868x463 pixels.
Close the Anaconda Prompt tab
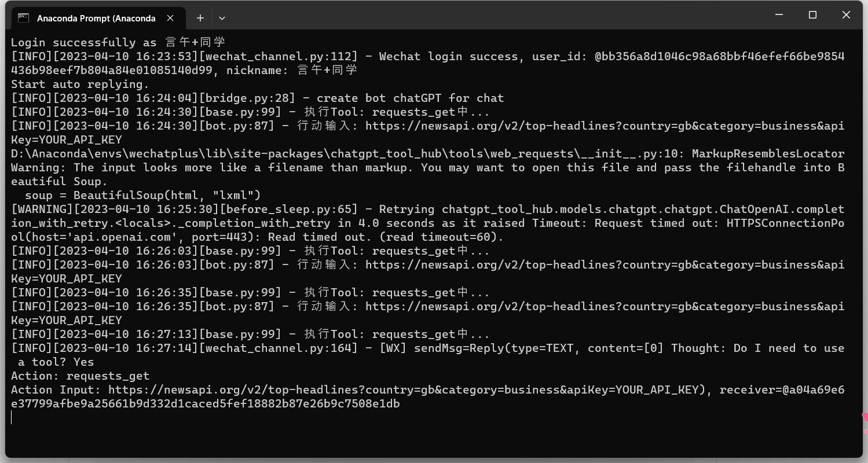click(170, 18)
